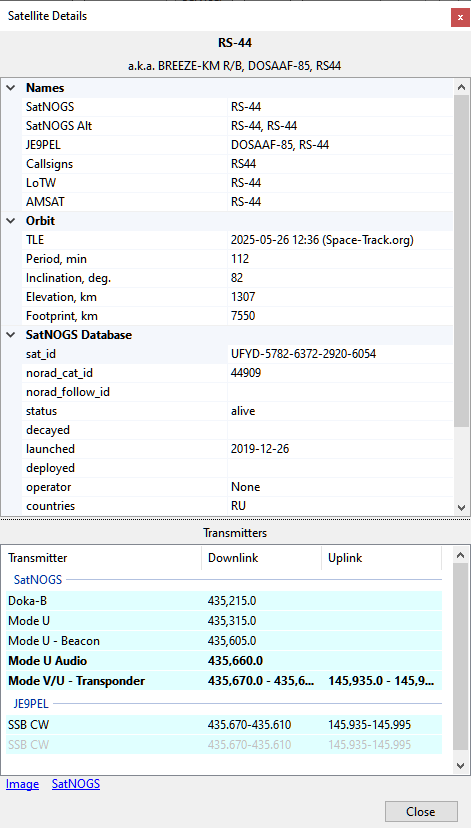The width and height of the screenshot is (473, 828).
Task: Click the Transmitter column header
Action: (102, 558)
